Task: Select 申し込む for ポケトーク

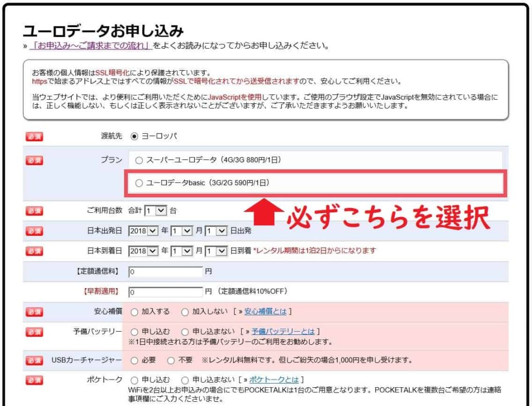Action: [135, 380]
